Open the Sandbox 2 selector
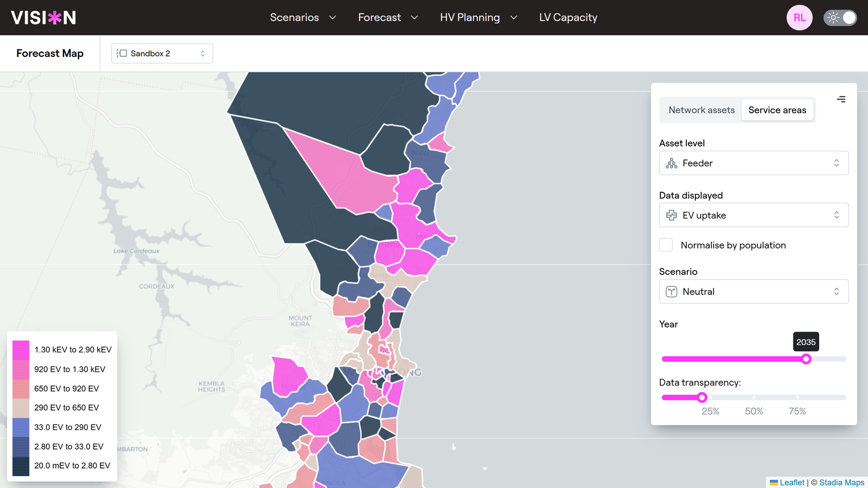This screenshot has width=868, height=488. click(x=162, y=53)
